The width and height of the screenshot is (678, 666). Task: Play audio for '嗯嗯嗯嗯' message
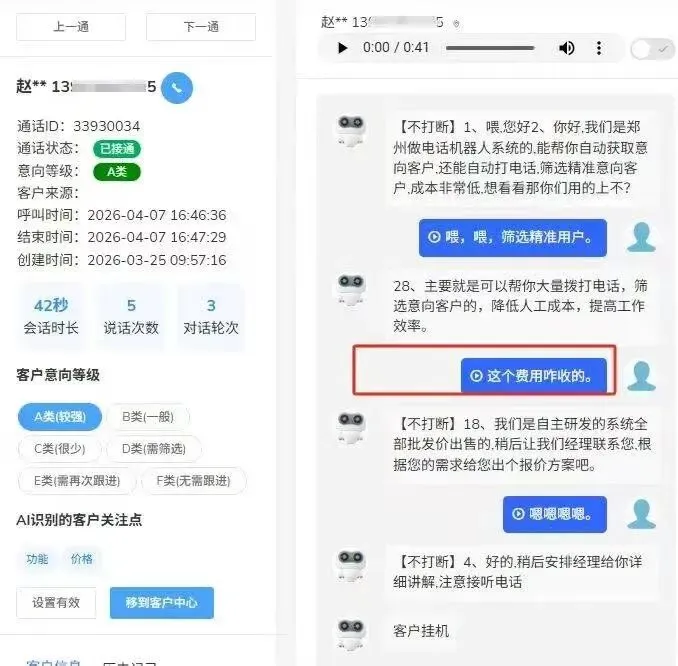coord(518,514)
